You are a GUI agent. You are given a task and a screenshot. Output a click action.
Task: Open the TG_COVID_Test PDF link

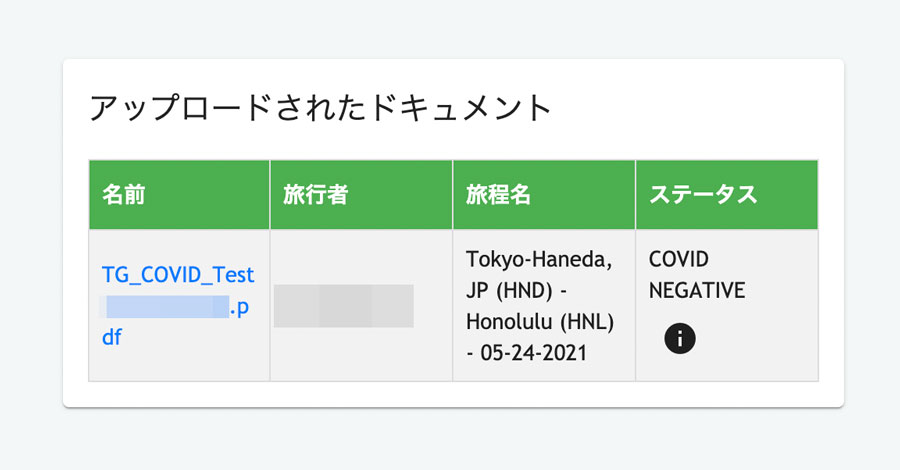(x=178, y=305)
